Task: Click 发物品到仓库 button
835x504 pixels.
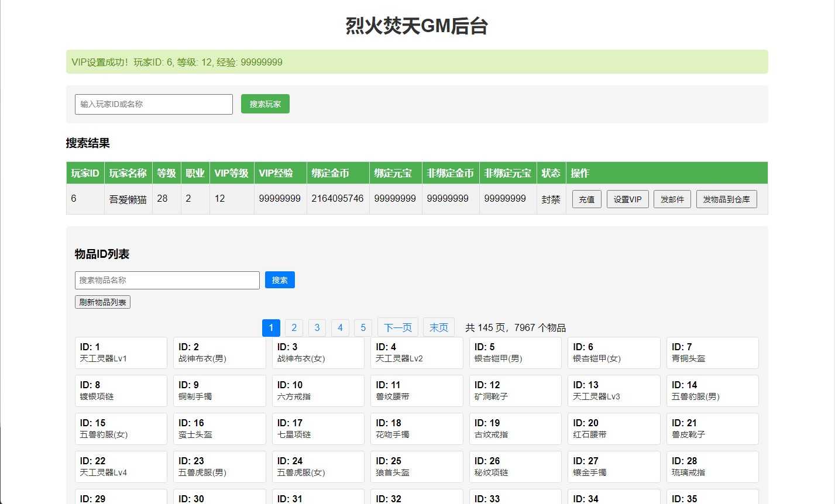Action: click(x=726, y=199)
